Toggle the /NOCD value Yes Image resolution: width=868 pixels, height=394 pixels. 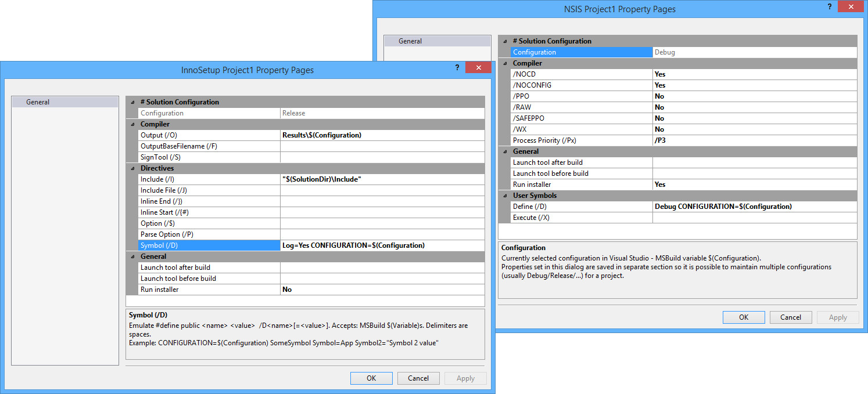(755, 74)
